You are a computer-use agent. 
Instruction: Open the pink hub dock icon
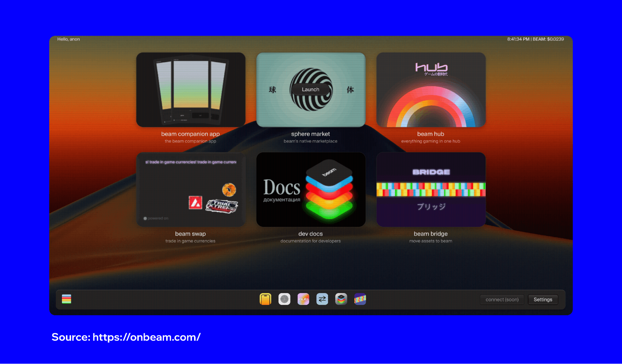pos(303,299)
